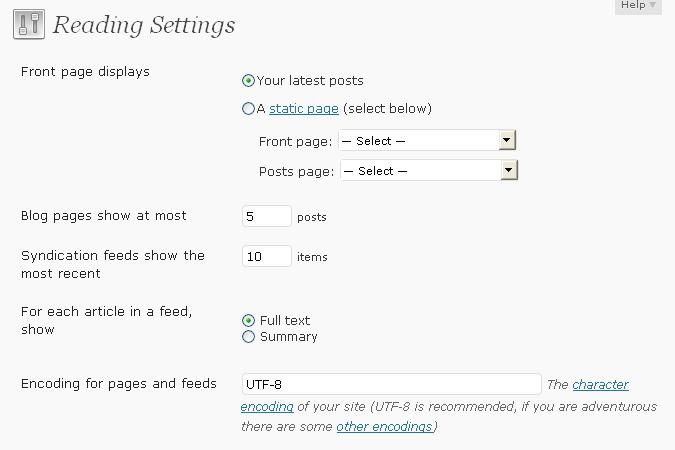Open the "static page" link

(304, 109)
